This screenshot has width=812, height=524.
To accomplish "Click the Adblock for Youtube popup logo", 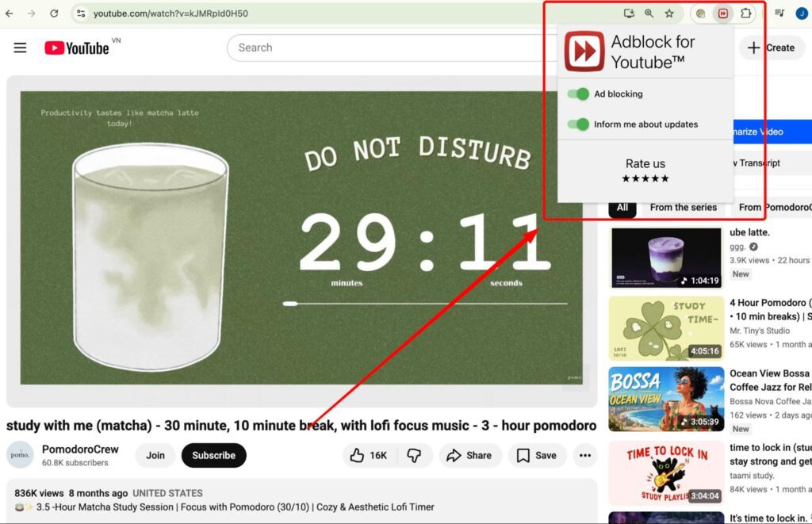I will tap(584, 52).
